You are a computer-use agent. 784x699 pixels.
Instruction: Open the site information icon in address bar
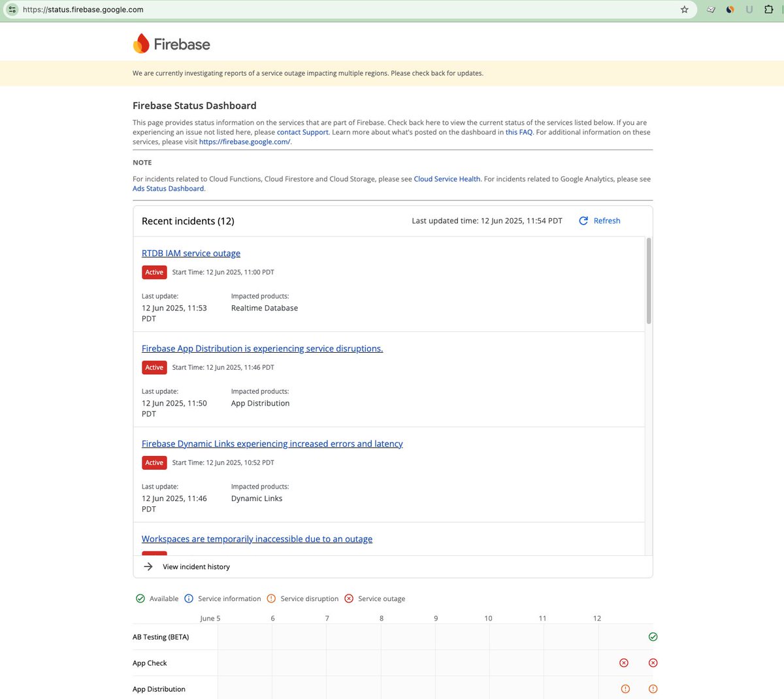point(12,10)
